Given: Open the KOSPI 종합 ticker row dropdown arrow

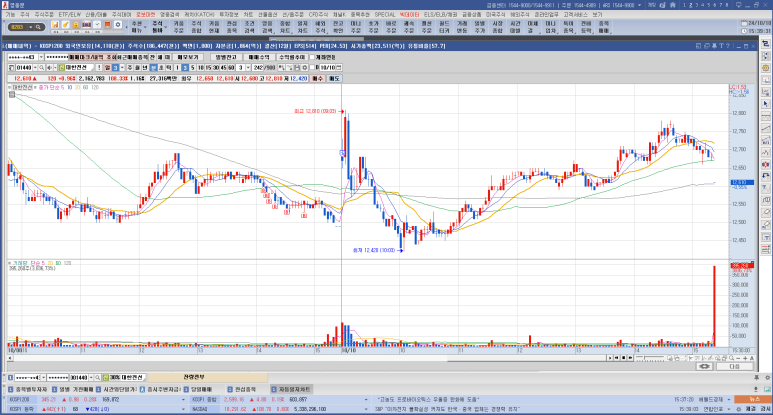Looking at the screenshot, I should point(366,400).
